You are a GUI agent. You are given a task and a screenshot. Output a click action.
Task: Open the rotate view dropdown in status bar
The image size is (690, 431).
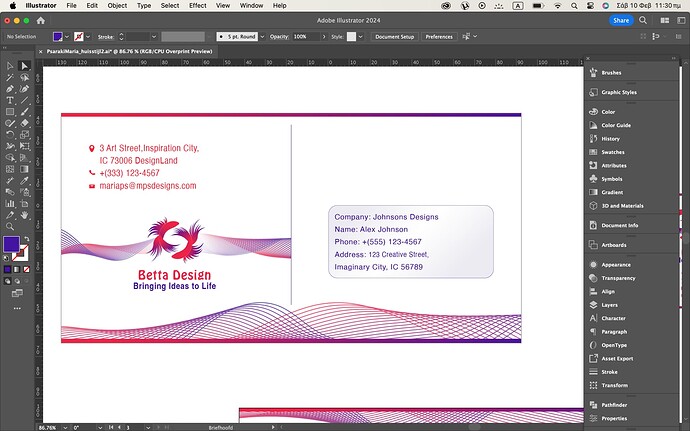click(101, 427)
